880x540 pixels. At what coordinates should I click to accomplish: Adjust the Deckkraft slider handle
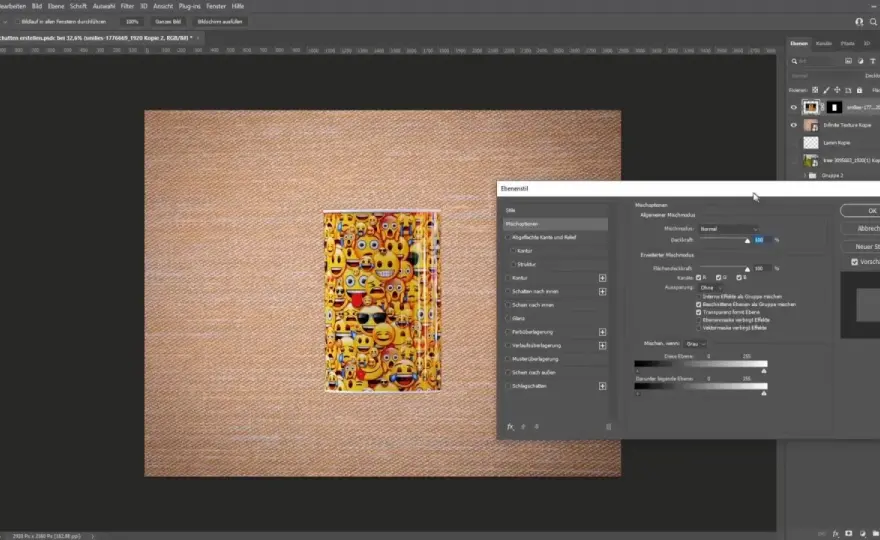[x=747, y=240]
